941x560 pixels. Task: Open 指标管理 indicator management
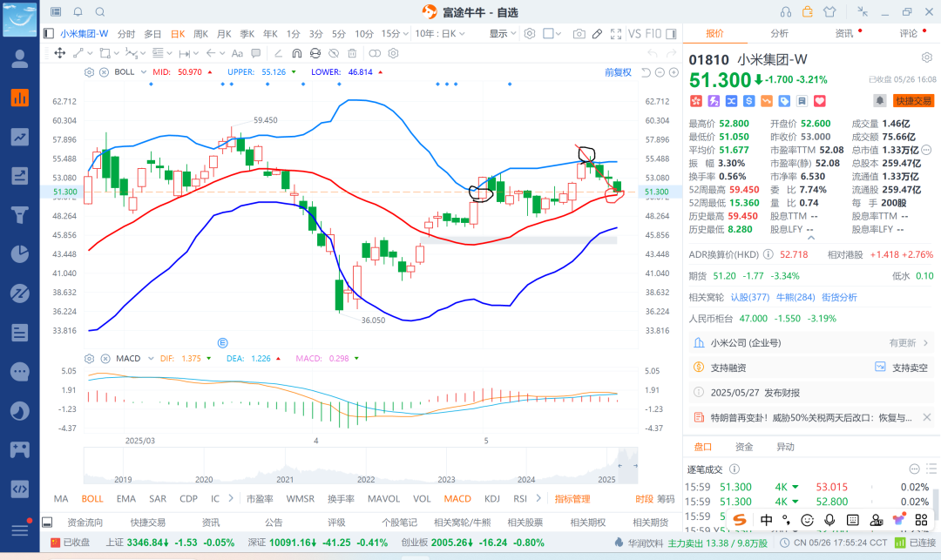(572, 499)
